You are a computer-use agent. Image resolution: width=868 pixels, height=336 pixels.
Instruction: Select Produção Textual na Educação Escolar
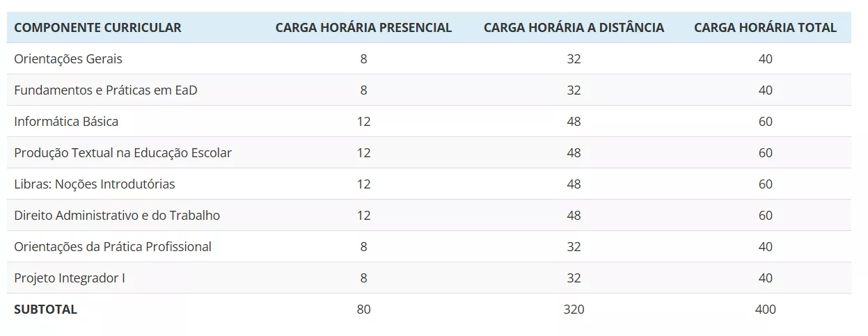[123, 153]
